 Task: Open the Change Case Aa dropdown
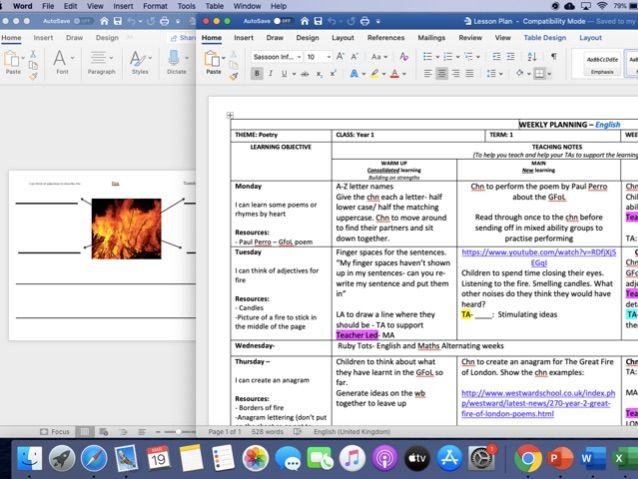(378, 57)
